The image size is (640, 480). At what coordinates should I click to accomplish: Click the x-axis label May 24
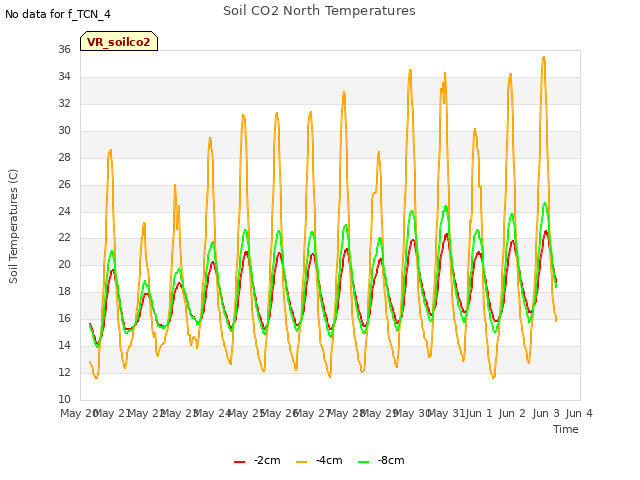pyautogui.click(x=212, y=413)
